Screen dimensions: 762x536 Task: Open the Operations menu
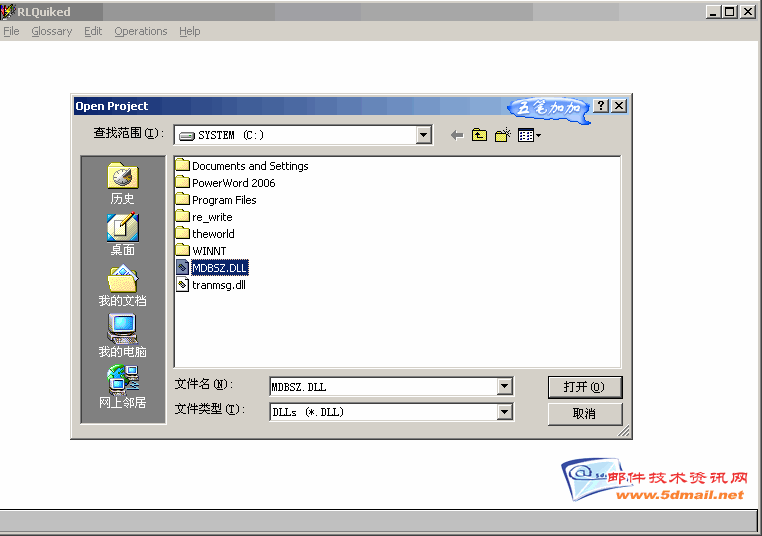click(x=140, y=31)
